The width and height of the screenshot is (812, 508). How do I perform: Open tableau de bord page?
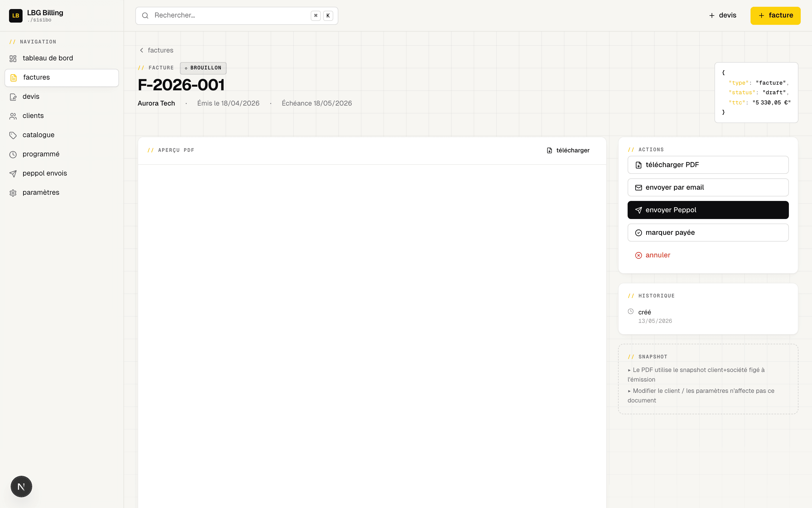(62, 58)
